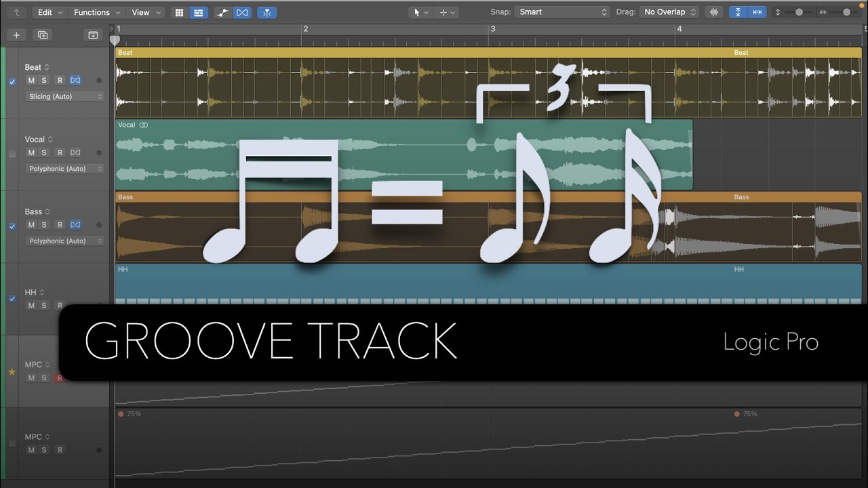Toggle the HH track groove checkbox
This screenshot has height=488, width=868.
(x=12, y=298)
